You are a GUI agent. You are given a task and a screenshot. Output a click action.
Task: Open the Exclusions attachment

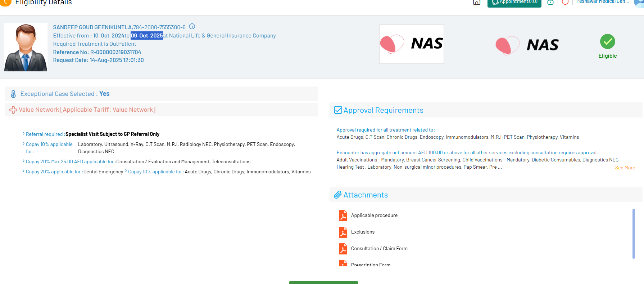coord(363,232)
